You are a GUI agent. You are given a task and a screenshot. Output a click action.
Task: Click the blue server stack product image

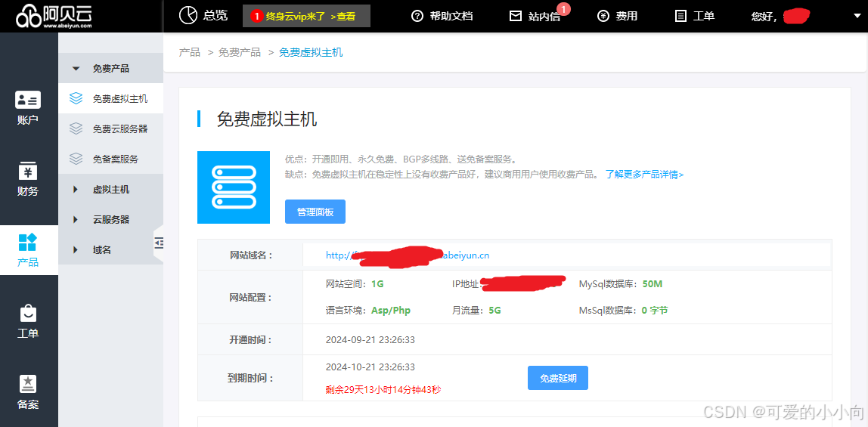click(x=234, y=187)
